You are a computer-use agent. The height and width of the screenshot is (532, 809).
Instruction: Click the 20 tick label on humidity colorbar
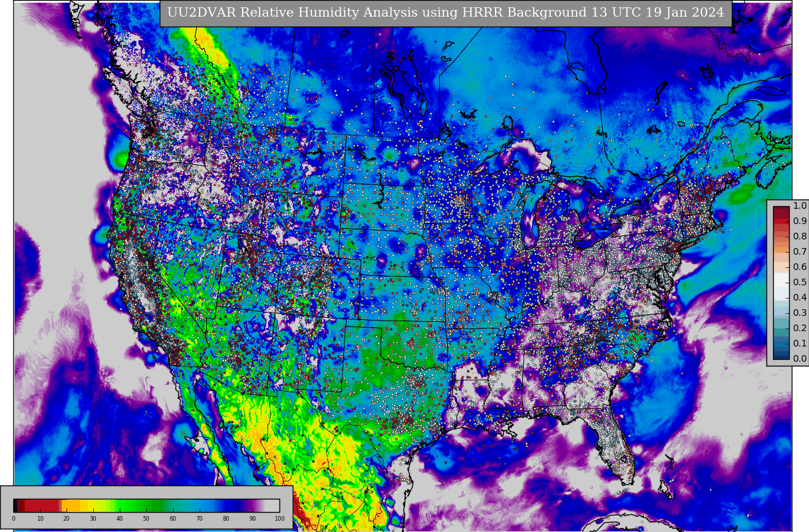tap(67, 519)
